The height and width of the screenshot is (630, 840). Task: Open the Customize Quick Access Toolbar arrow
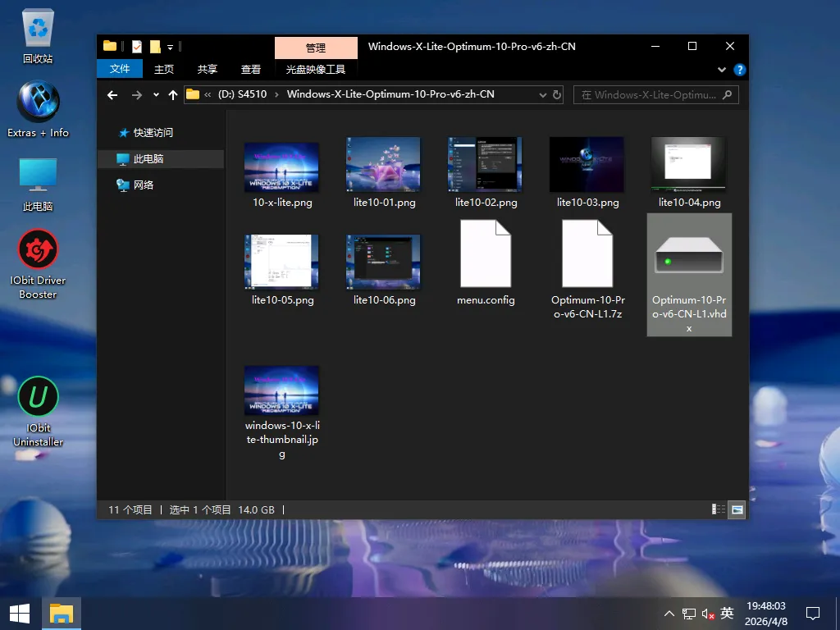170,47
